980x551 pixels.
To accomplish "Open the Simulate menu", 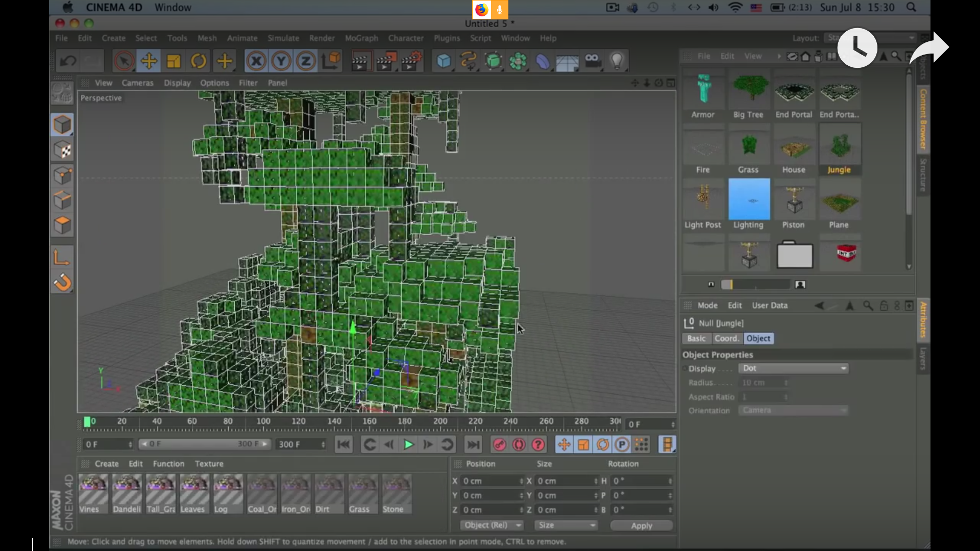I will coord(283,38).
